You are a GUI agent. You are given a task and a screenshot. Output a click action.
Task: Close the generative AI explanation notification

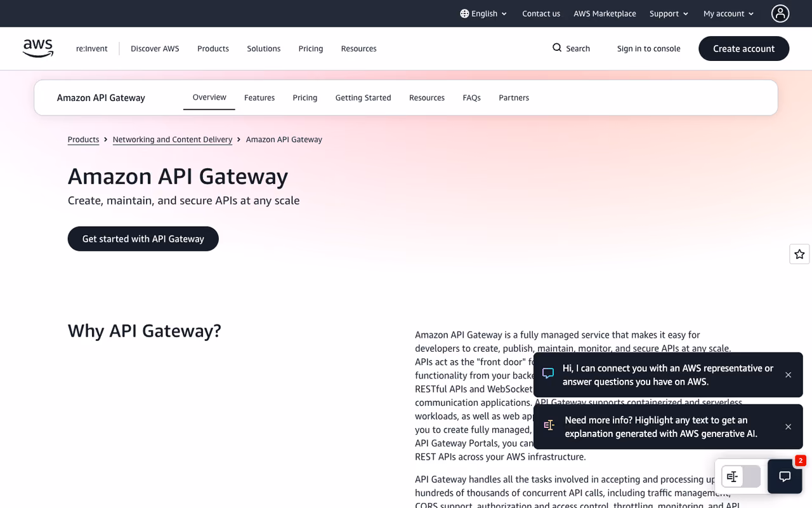pyautogui.click(x=788, y=427)
